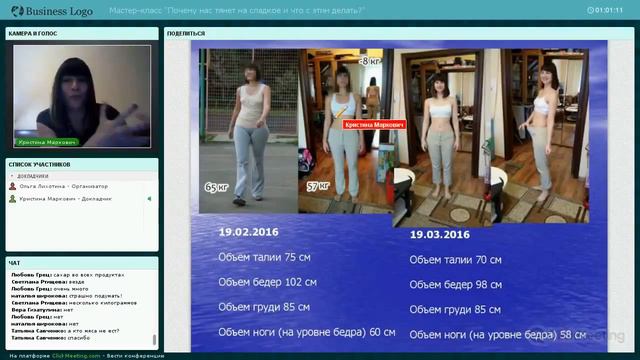
Task: Click the presenter webcam video
Action: (x=82, y=96)
